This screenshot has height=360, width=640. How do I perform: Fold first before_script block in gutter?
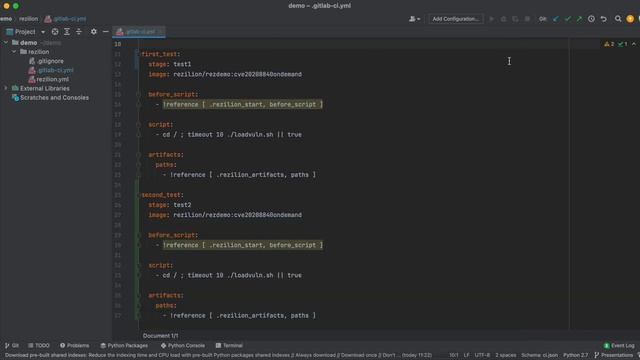[x=138, y=94]
